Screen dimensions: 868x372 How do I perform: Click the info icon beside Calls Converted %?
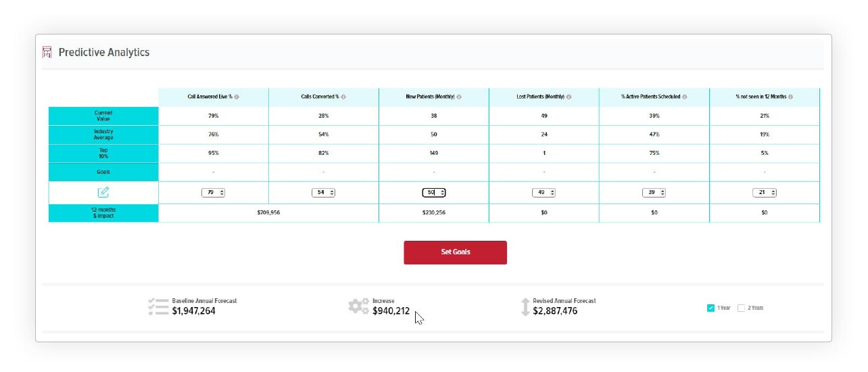[x=343, y=97]
